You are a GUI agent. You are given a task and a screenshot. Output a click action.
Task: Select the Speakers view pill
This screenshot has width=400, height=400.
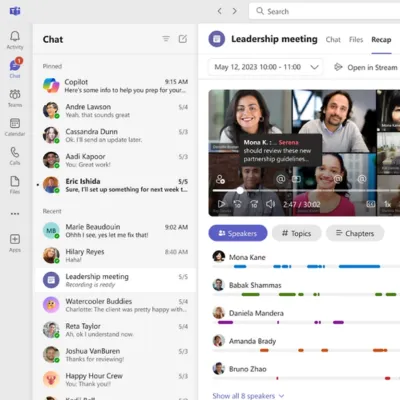[x=238, y=233]
